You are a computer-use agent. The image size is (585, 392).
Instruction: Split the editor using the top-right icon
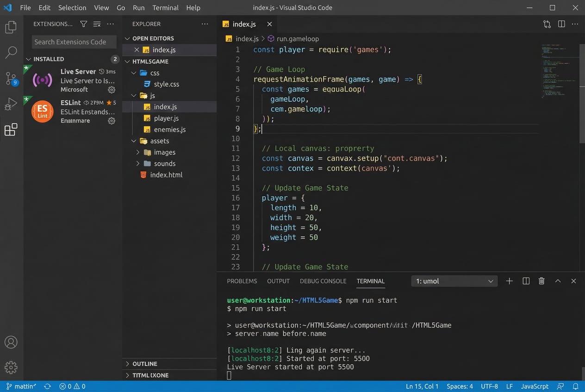coord(561,24)
